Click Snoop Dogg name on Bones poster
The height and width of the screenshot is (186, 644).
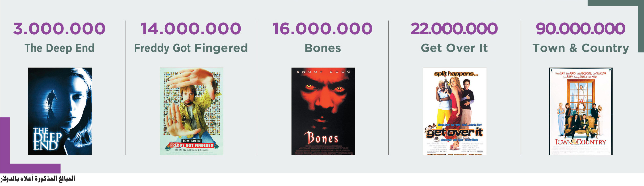tap(323, 72)
